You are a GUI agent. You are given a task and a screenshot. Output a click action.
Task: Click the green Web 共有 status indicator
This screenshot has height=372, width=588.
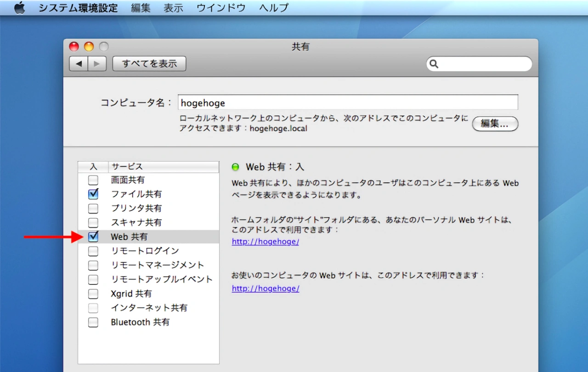pos(235,167)
